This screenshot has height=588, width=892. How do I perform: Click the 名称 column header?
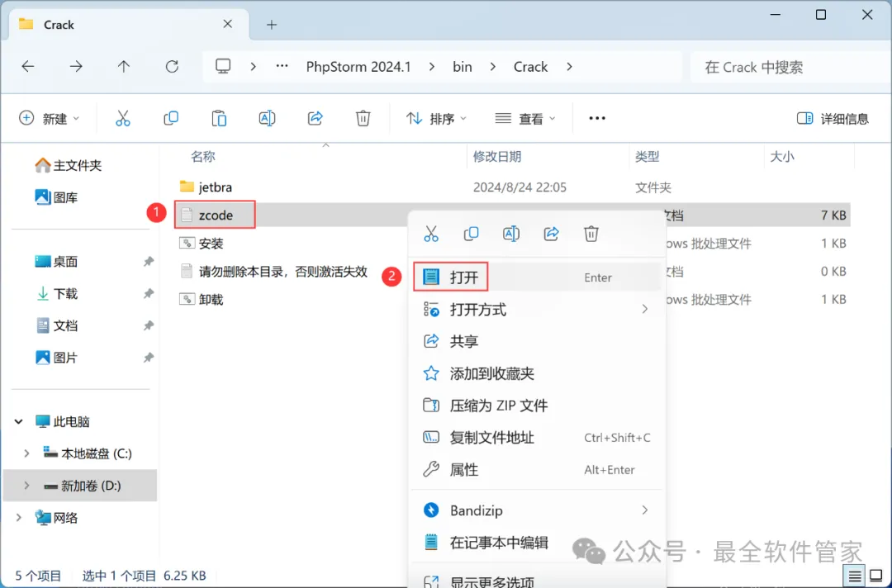[x=203, y=156]
